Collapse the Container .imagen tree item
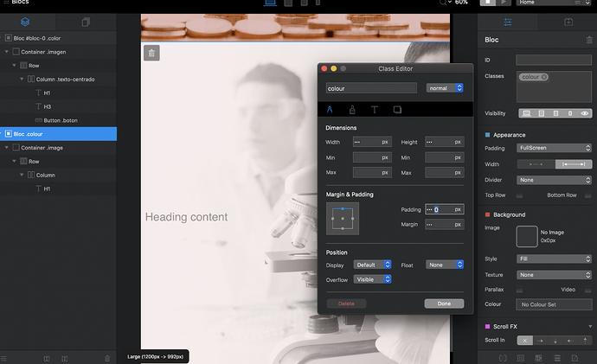 click(6, 52)
